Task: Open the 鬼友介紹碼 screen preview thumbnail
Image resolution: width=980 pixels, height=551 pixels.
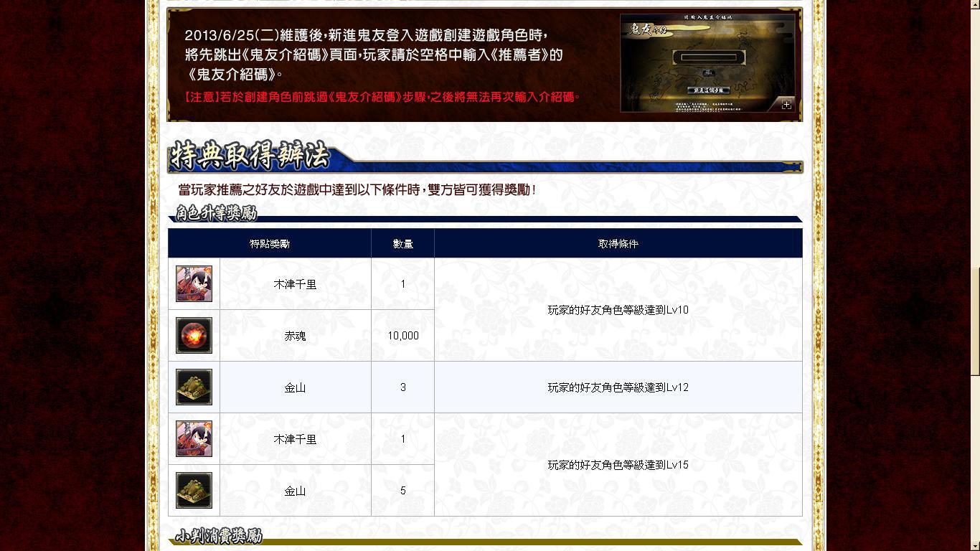Action: pos(709,63)
